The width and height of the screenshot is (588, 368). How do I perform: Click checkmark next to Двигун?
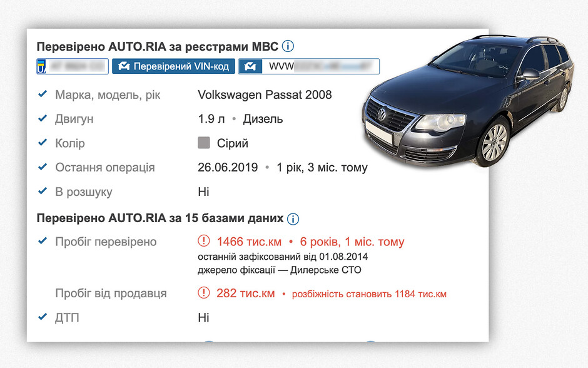pyautogui.click(x=43, y=118)
